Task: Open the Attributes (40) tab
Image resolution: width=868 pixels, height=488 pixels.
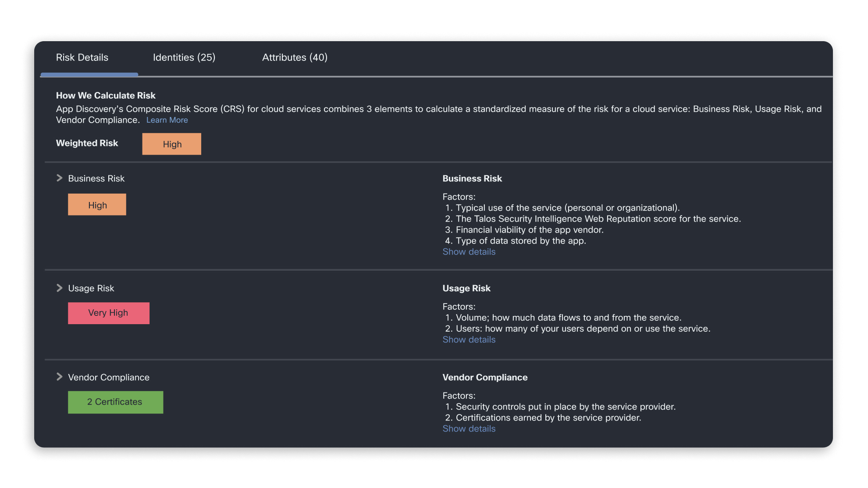Action: [295, 57]
